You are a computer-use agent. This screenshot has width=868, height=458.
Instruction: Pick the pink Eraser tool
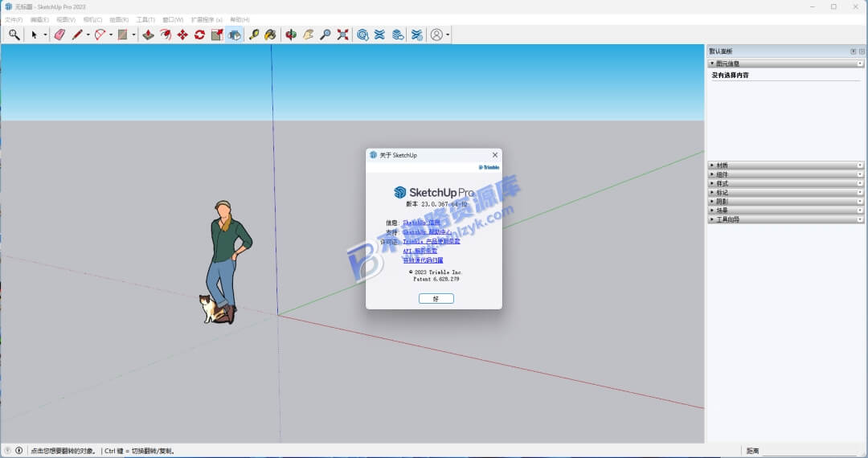pyautogui.click(x=59, y=35)
